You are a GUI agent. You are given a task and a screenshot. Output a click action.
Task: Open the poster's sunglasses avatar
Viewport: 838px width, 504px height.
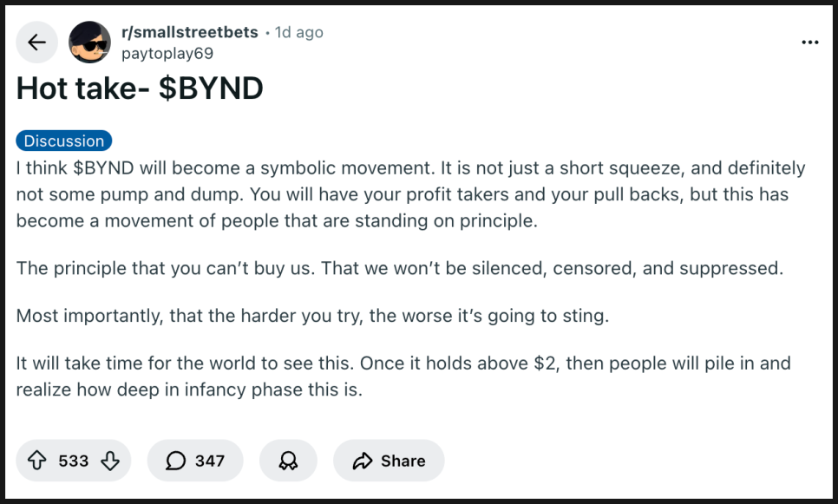pyautogui.click(x=89, y=43)
